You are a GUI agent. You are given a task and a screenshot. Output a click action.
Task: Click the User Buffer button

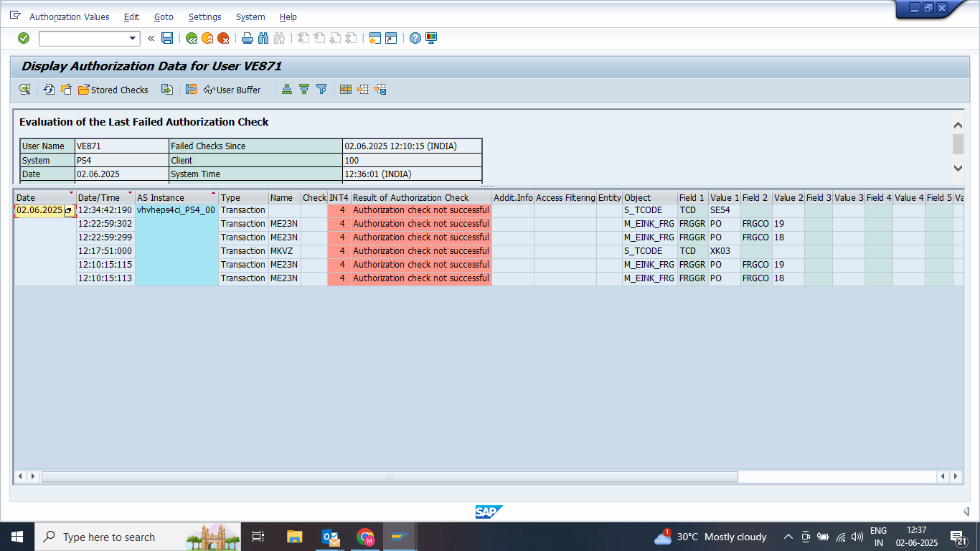[x=232, y=90]
